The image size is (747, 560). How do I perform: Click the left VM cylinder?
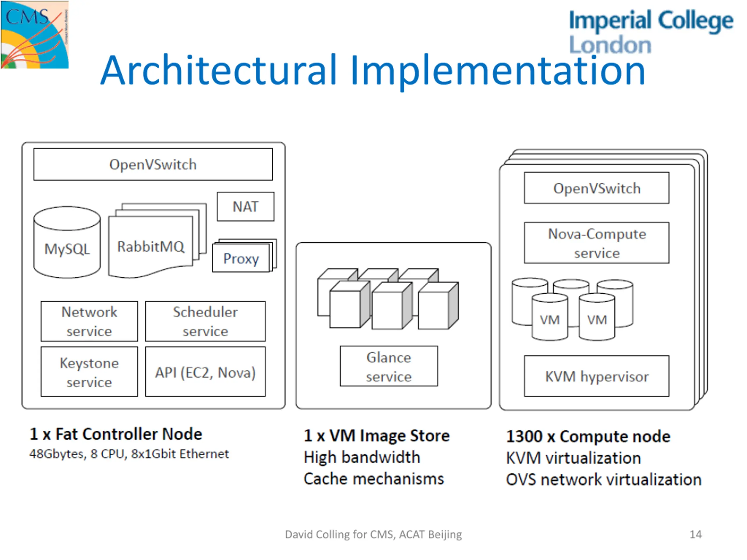pos(549,317)
